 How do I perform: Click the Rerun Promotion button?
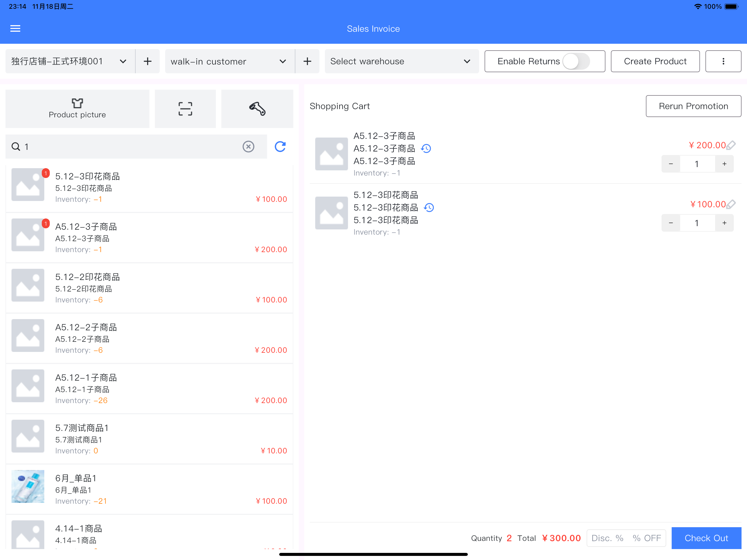[694, 106]
